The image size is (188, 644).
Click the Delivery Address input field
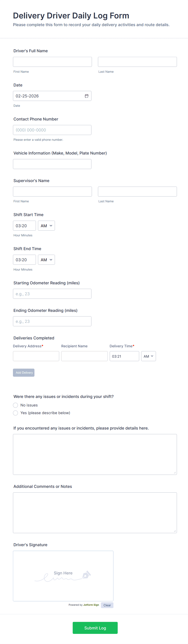click(x=36, y=356)
